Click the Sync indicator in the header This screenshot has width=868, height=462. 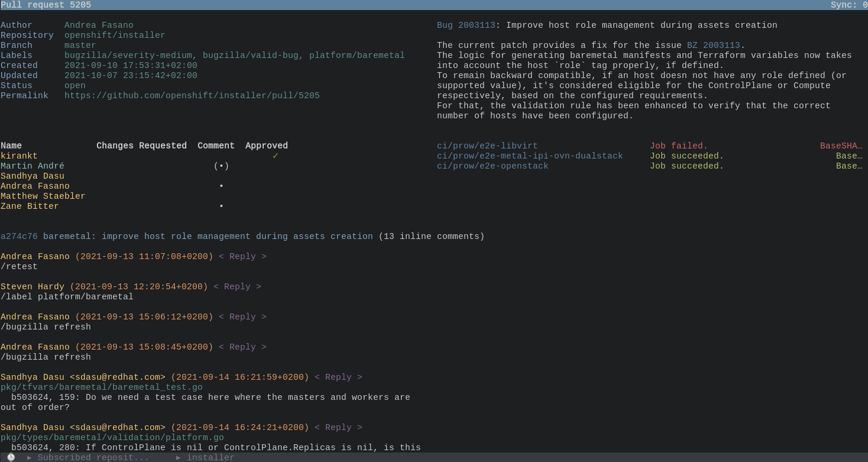point(849,5)
